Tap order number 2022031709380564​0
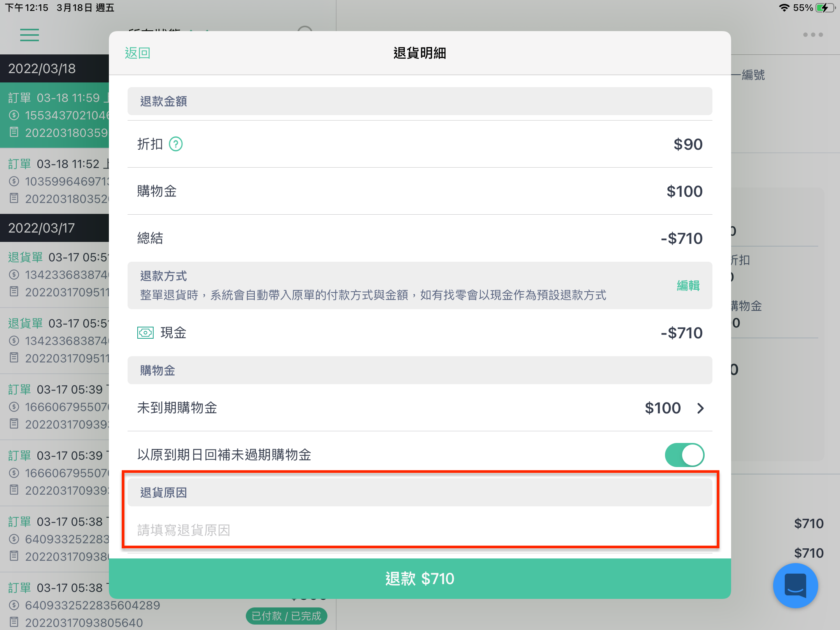 (x=84, y=623)
